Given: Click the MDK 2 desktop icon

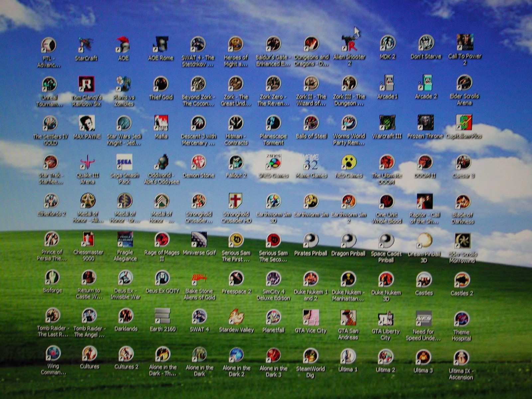Looking at the screenshot, I should tap(388, 43).
